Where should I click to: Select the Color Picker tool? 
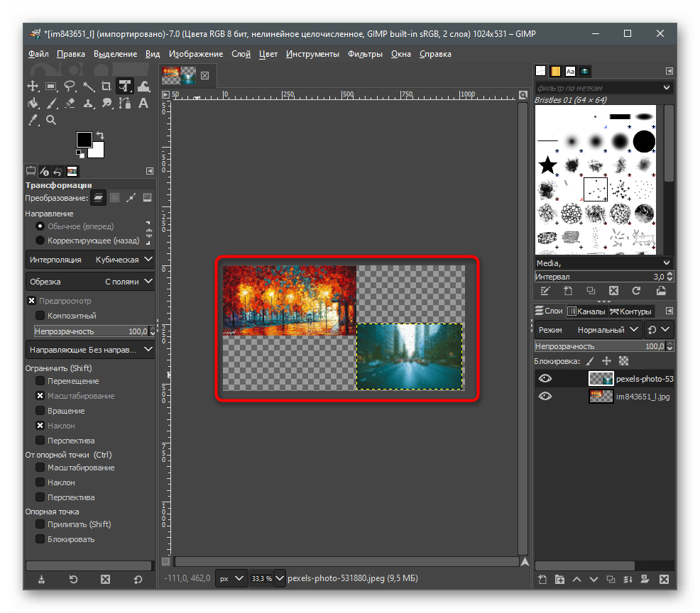[x=32, y=121]
